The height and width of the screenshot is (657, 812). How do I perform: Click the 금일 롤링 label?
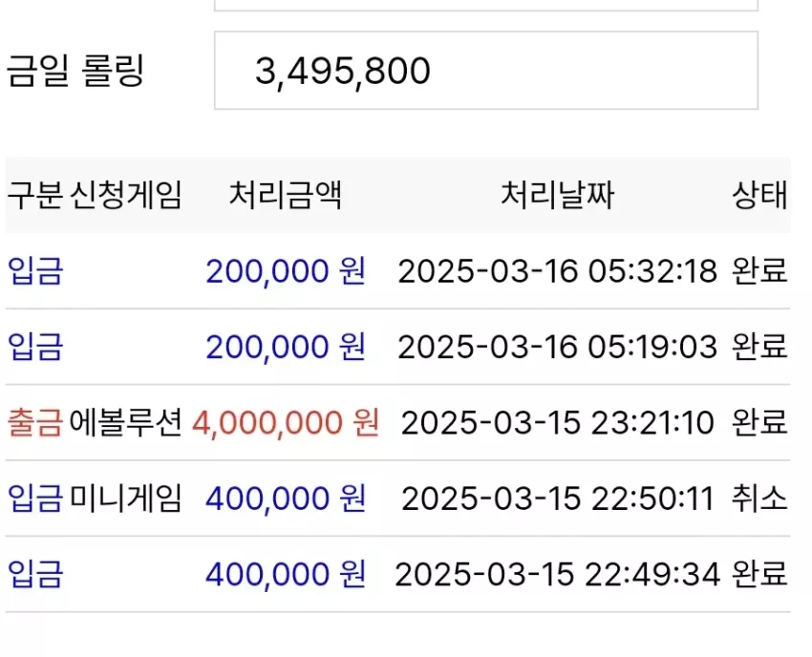[75, 71]
